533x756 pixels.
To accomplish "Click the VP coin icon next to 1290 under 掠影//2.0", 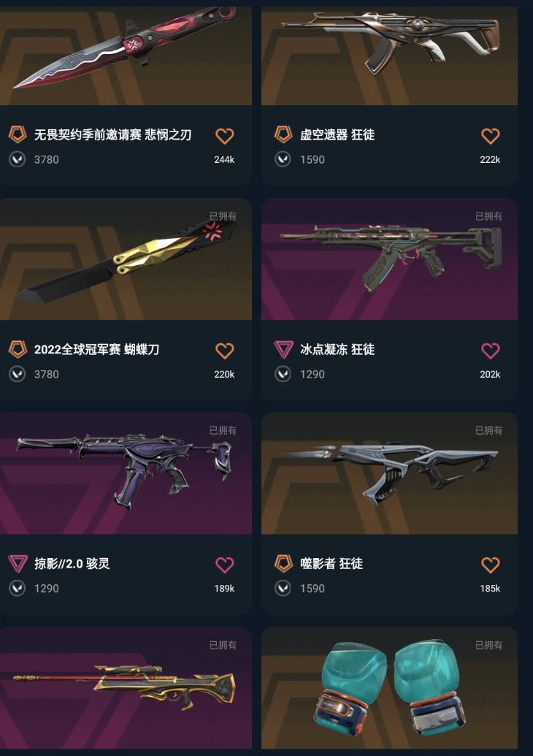I will click(18, 588).
